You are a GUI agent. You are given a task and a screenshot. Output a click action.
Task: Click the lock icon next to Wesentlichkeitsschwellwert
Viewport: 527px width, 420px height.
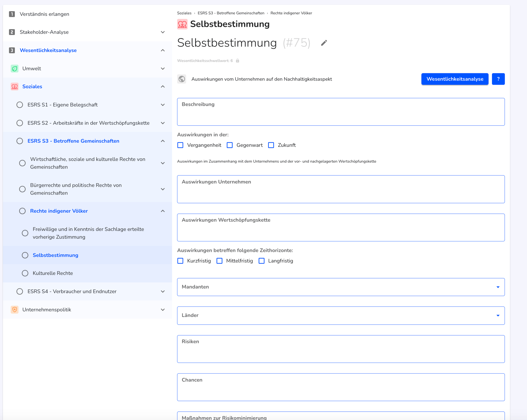tap(237, 61)
